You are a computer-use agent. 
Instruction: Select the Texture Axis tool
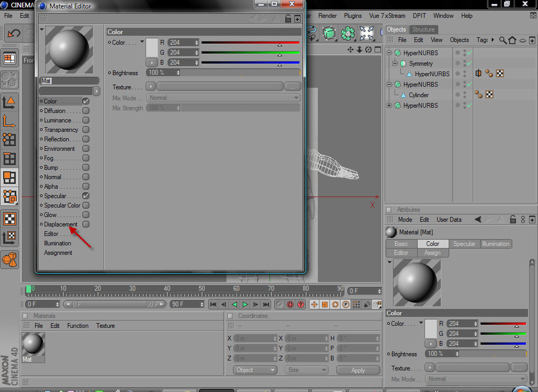coord(9,238)
